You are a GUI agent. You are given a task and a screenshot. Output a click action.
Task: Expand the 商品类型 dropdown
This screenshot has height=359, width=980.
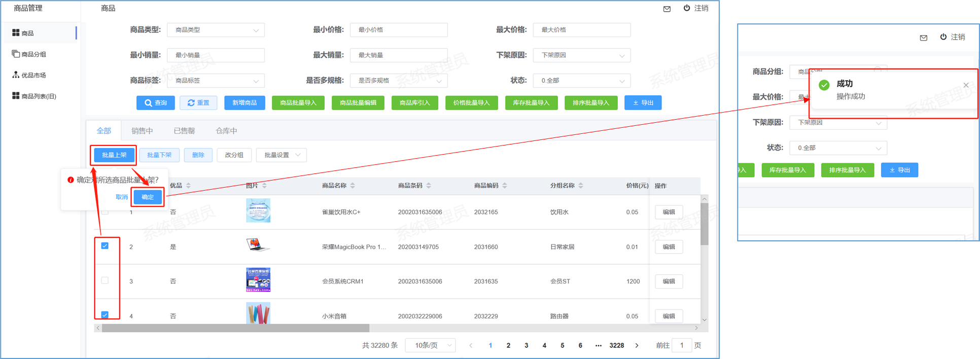pyautogui.click(x=216, y=30)
